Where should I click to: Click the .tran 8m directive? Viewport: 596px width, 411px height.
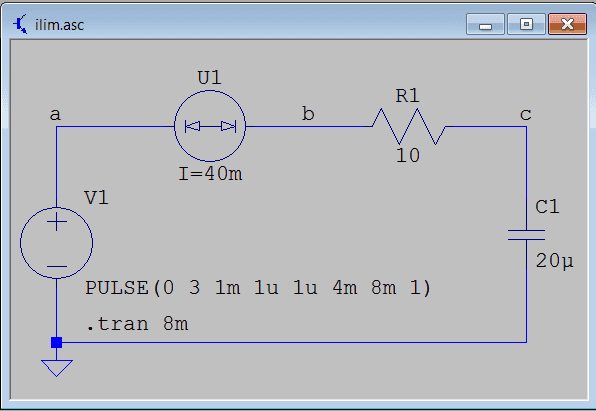pos(137,324)
